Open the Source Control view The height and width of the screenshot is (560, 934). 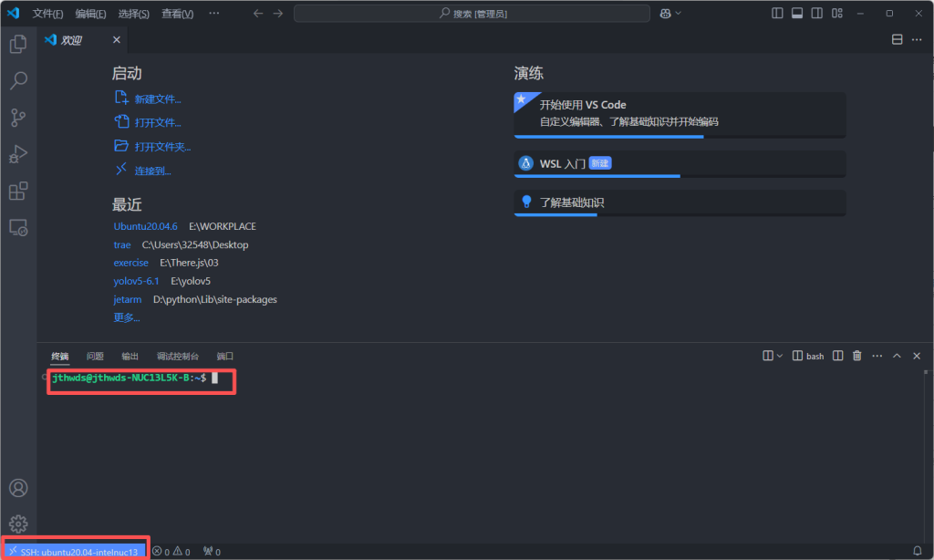click(17, 118)
